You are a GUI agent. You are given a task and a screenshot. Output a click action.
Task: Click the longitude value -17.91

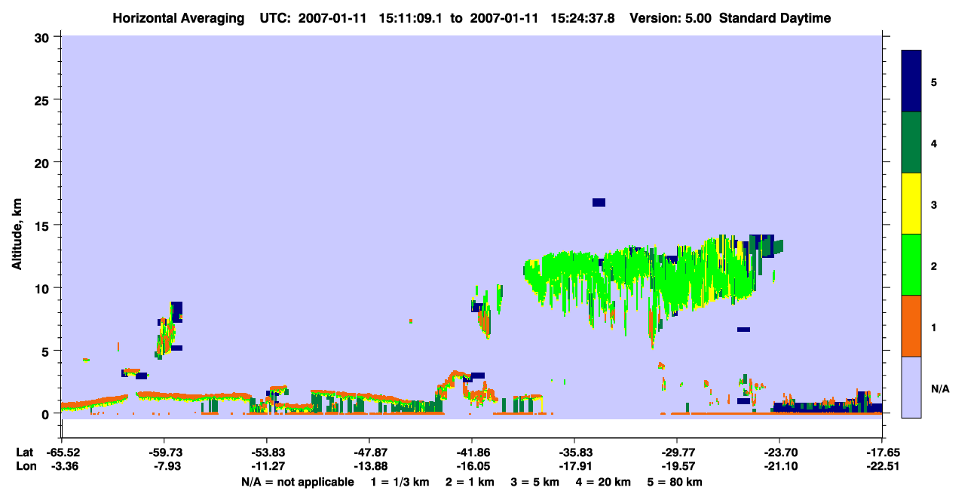[x=574, y=466]
